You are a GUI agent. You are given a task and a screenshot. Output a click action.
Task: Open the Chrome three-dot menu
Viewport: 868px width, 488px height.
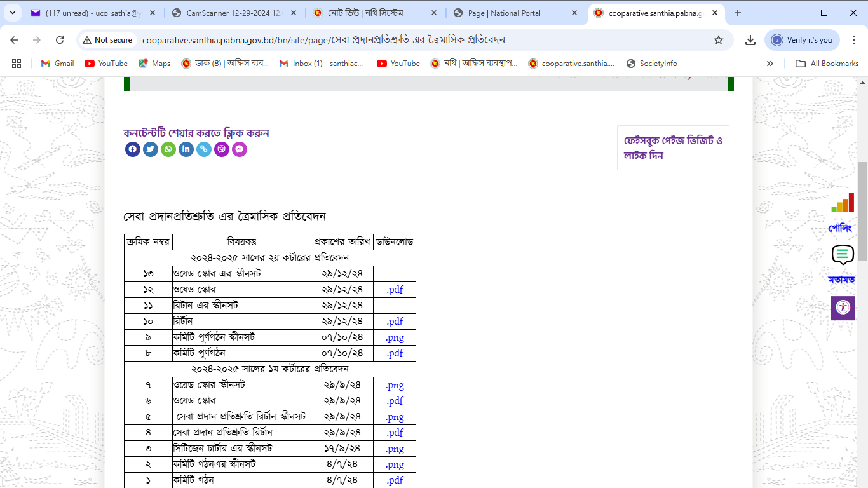point(853,40)
